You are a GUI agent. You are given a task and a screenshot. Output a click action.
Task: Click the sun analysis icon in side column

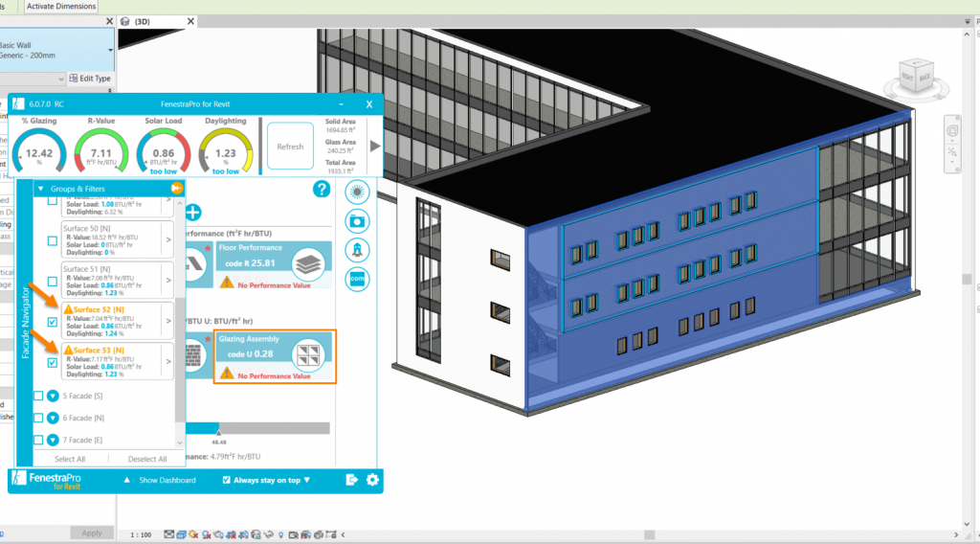358,192
